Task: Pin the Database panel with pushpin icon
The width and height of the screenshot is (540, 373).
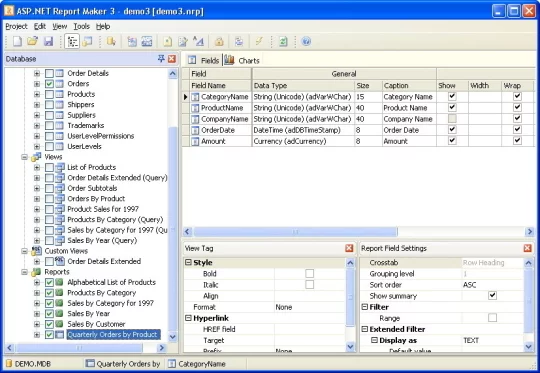Action: point(161,59)
